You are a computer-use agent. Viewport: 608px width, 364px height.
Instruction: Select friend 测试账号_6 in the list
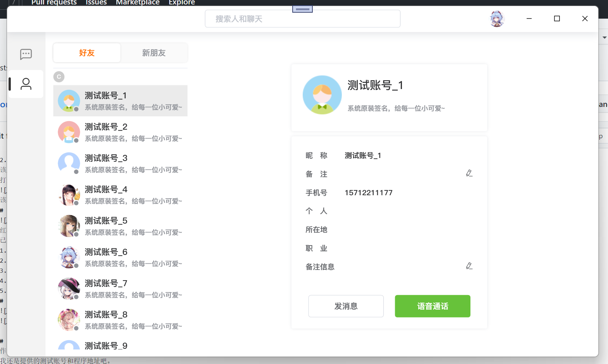(120, 257)
